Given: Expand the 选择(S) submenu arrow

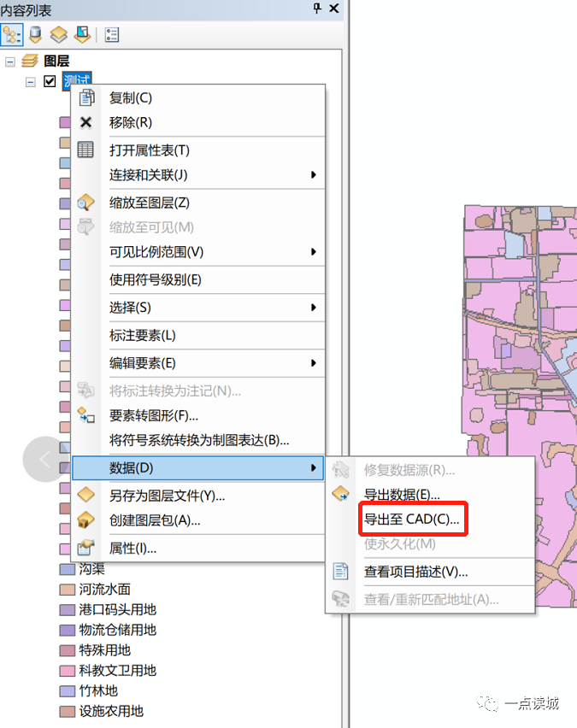Looking at the screenshot, I should [314, 308].
